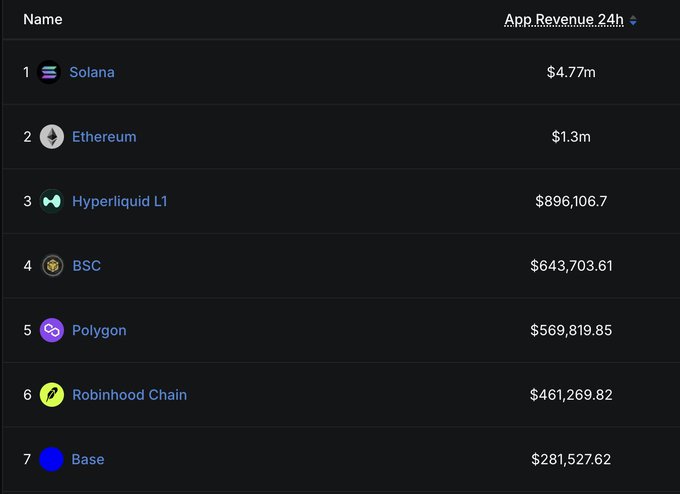Click rank number 5 beside Polygon
Screen dimensions: 680x494
(x=27, y=330)
